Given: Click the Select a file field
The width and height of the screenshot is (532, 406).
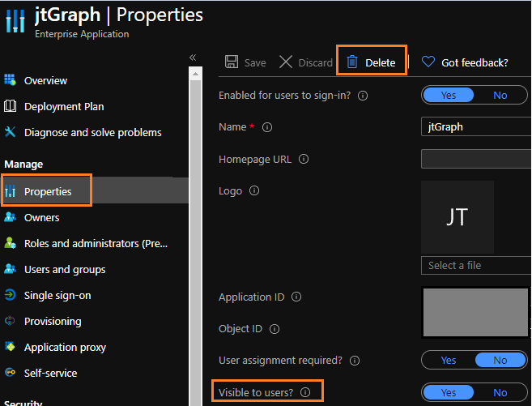Looking at the screenshot, I should (x=476, y=266).
